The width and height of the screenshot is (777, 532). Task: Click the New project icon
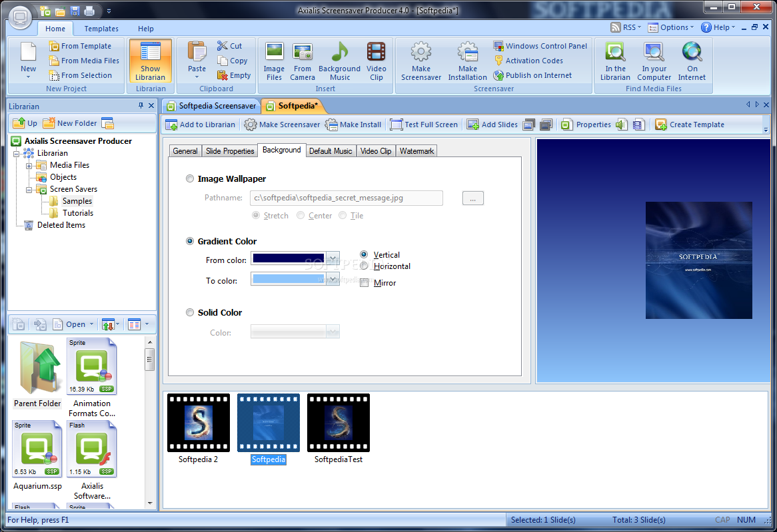(x=28, y=61)
